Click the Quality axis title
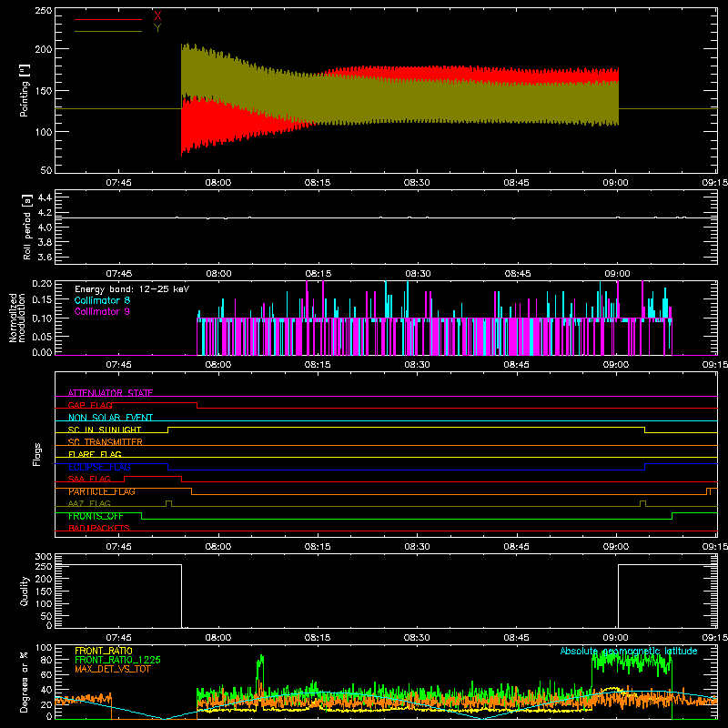 coord(25,591)
